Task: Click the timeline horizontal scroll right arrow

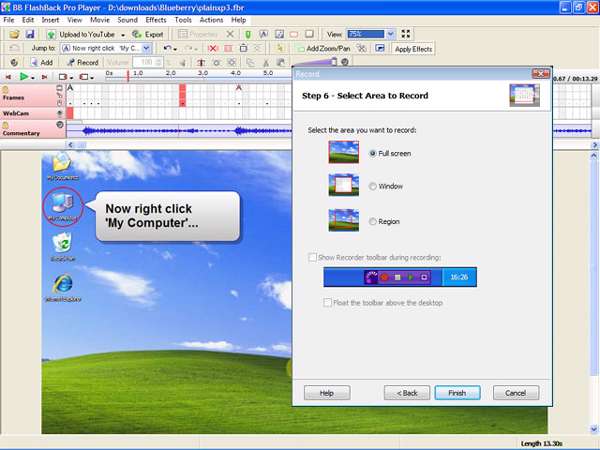Action: pyautogui.click(x=594, y=145)
